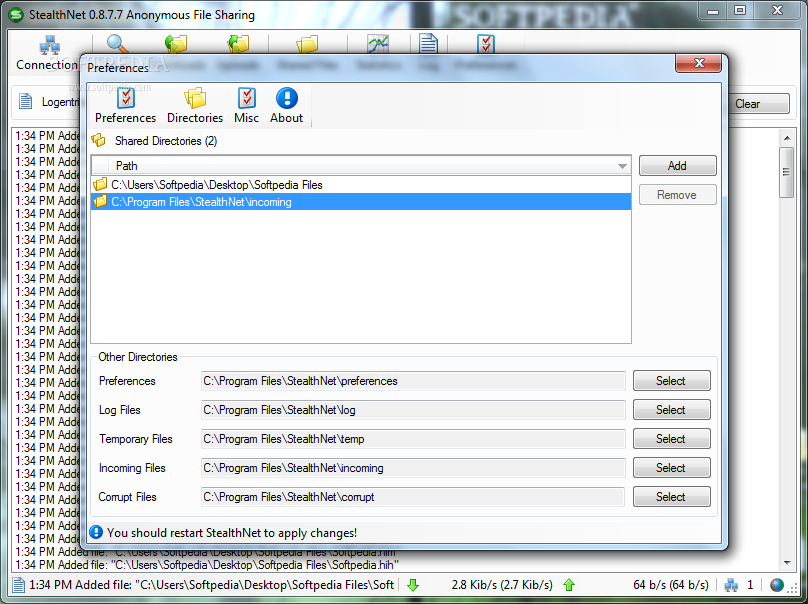Sort list by Path column header
The image size is (808, 604).
click(x=361, y=166)
